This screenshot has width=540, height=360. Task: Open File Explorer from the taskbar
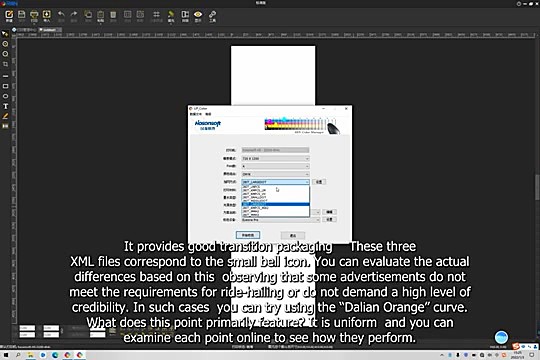(x=31, y=355)
